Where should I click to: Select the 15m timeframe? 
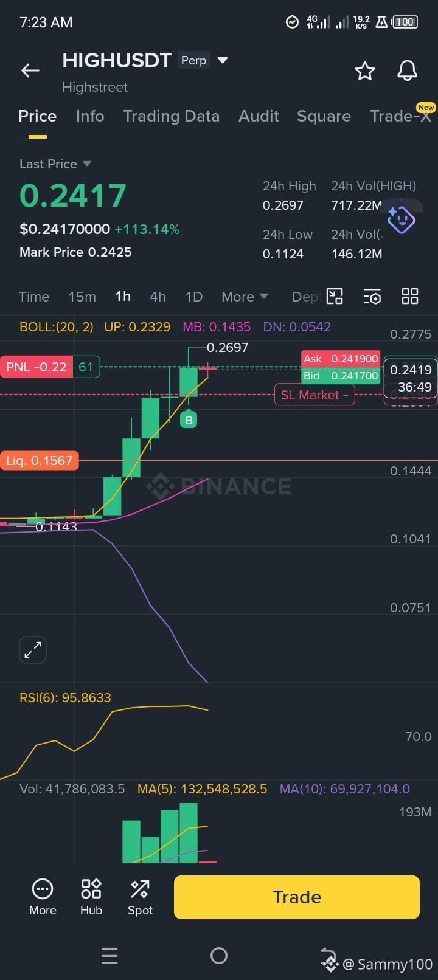coord(82,297)
